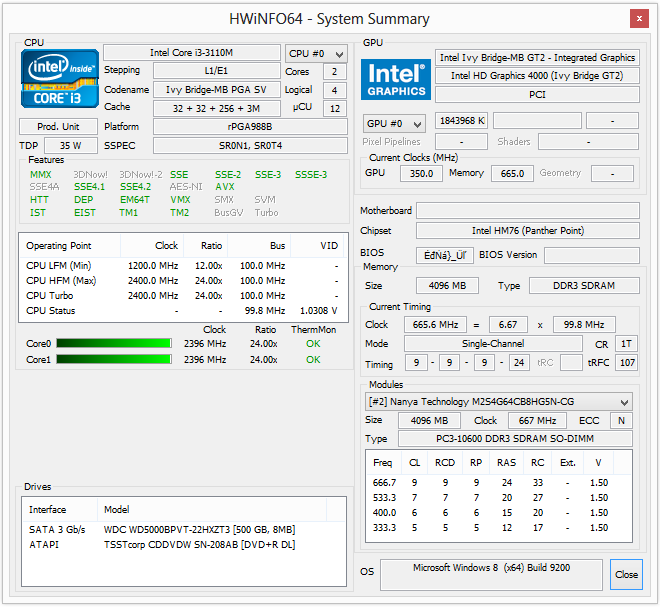
Task: Select the 533.3 frequency timing row
Action: [499, 498]
